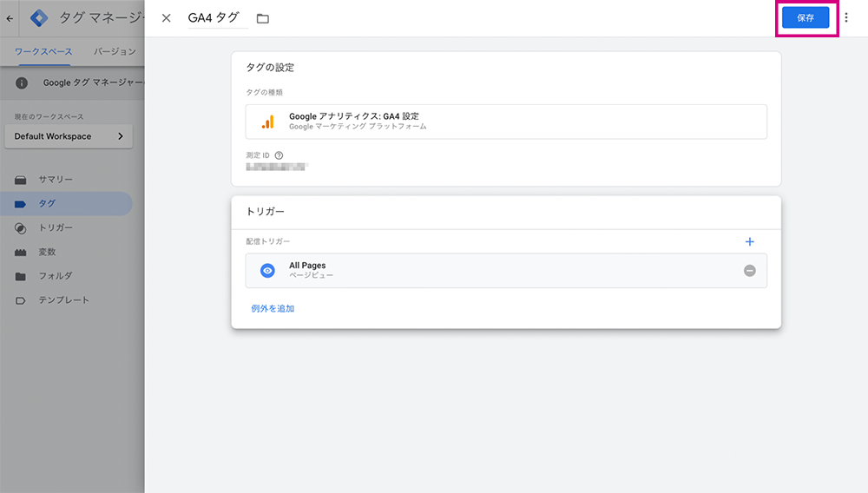Edit the GA4 タグ tag name field

(217, 18)
